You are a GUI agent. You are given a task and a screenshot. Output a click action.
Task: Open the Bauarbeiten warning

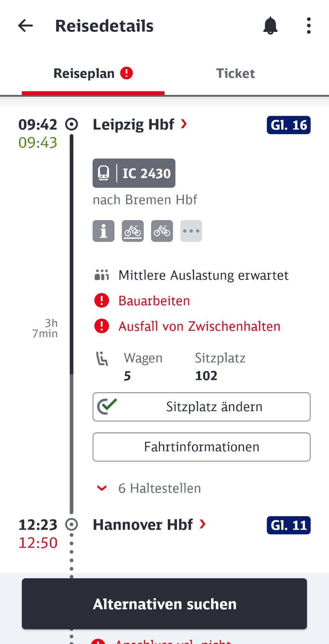[154, 301]
